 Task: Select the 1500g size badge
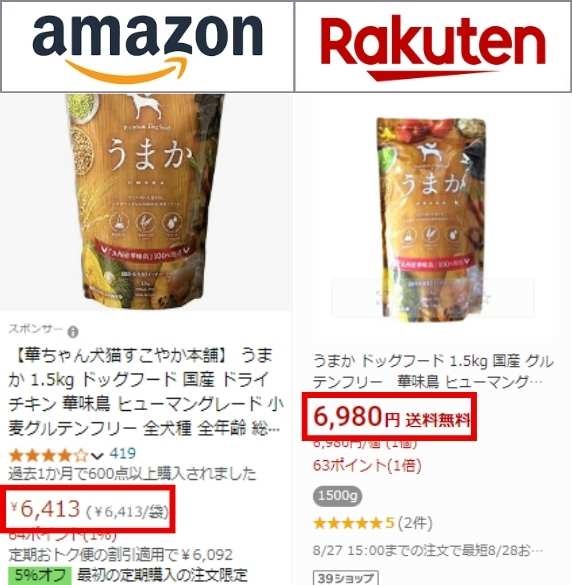click(x=337, y=496)
